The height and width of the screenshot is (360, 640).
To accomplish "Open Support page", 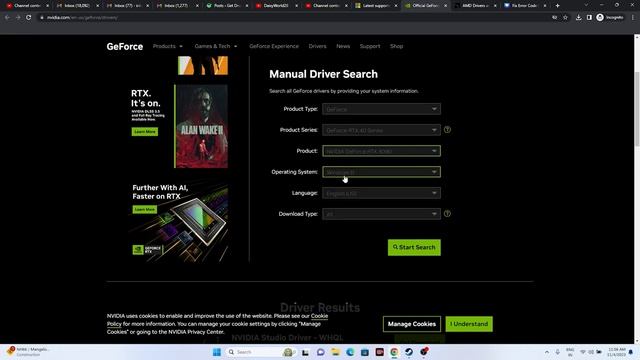I will [x=370, y=46].
